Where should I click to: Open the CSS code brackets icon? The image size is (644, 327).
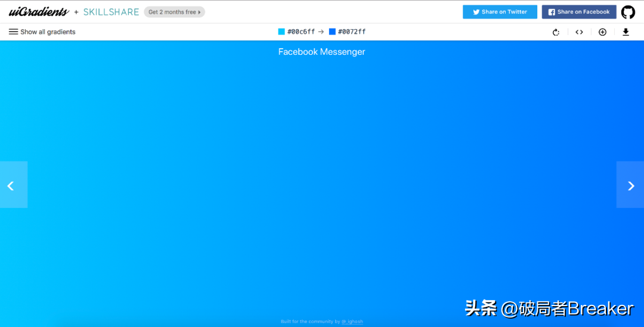pos(579,32)
